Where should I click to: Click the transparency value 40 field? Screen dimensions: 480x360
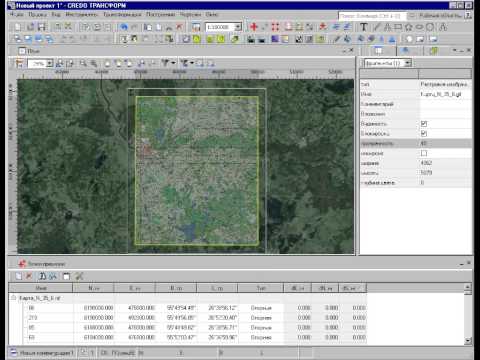[445, 143]
